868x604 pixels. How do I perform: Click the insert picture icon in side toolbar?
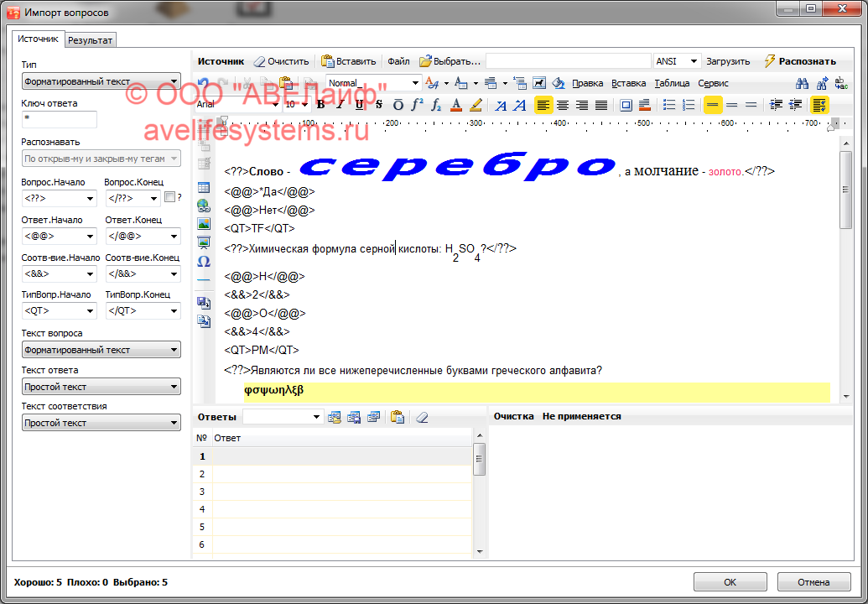point(203,224)
